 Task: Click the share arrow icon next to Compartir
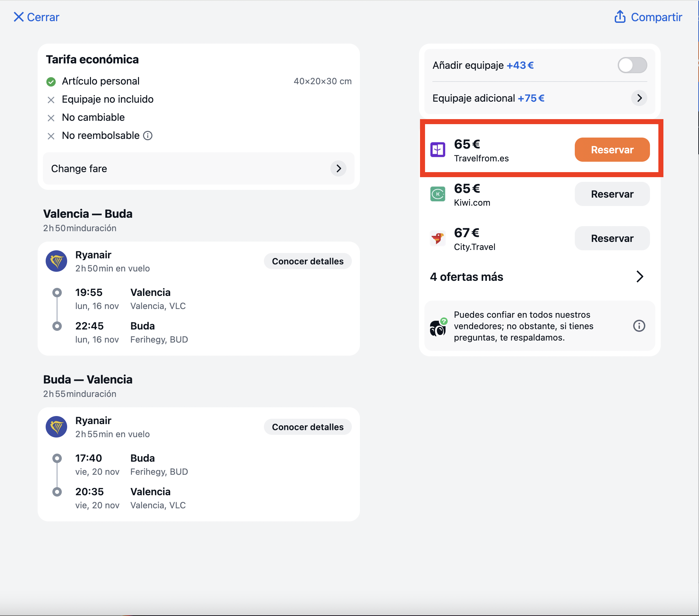click(620, 16)
